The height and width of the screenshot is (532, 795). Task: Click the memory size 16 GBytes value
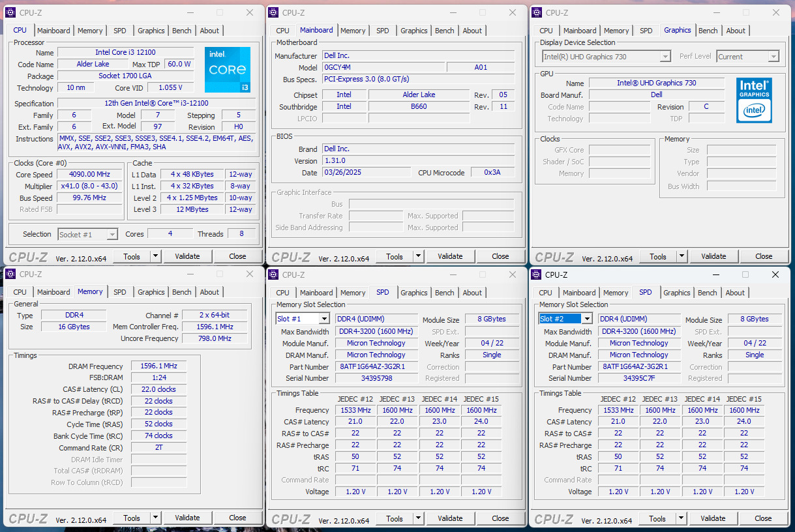click(x=74, y=327)
